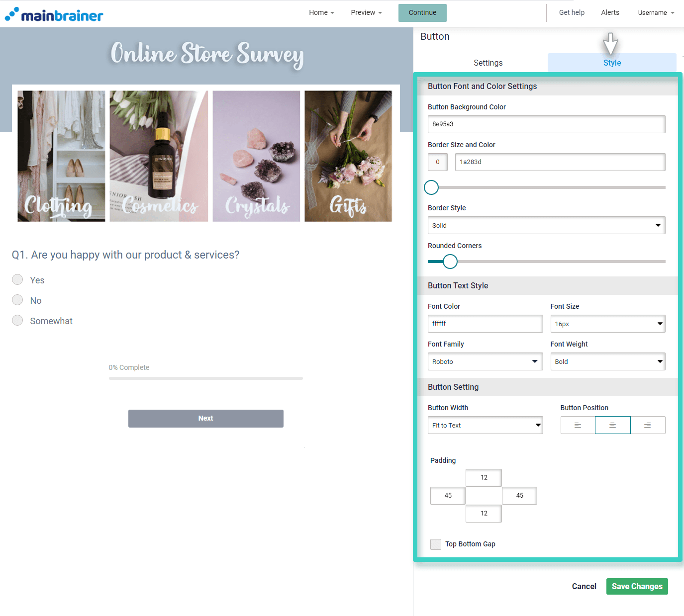Pick the Somewhat answer option
The height and width of the screenshot is (616, 684).
point(17,321)
